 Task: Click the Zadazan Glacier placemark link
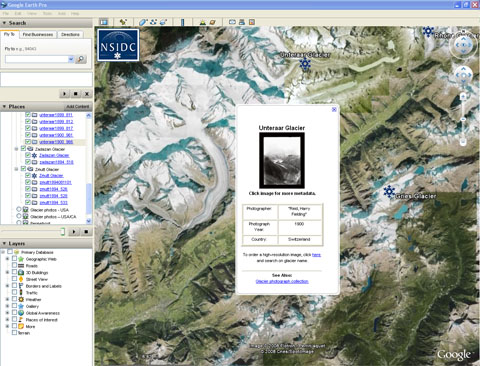pos(54,155)
